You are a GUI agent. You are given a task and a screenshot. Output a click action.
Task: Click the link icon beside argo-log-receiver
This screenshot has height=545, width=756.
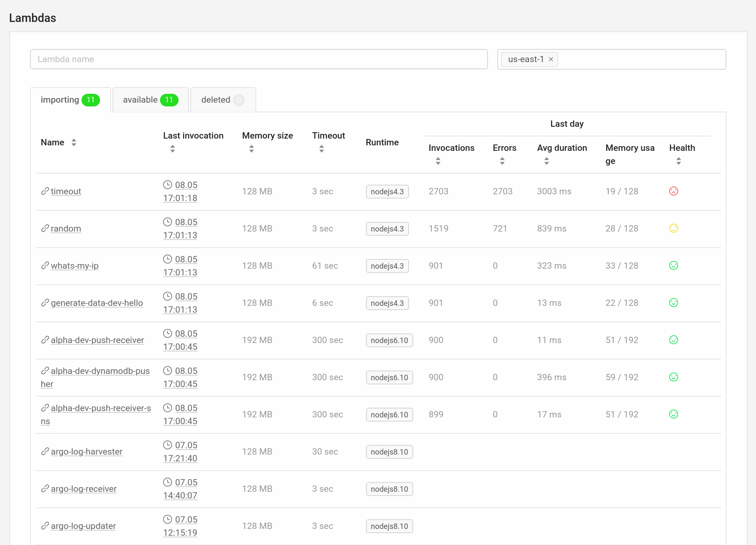click(45, 489)
